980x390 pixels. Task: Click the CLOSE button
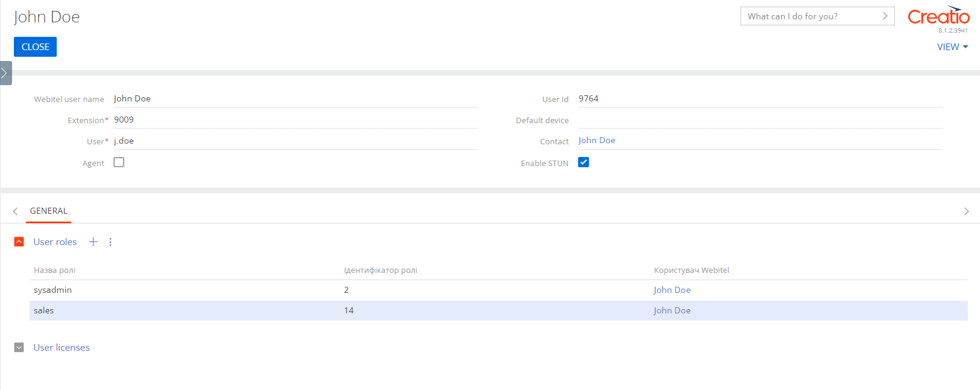tap(35, 46)
